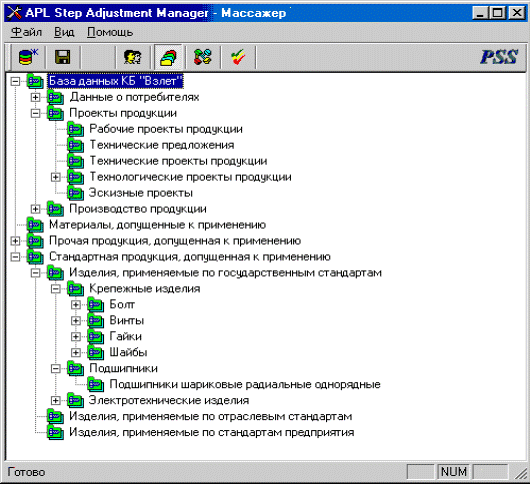Click folder icon beside Крепежные изделия
This screenshot has width=530, height=484.
click(75, 289)
